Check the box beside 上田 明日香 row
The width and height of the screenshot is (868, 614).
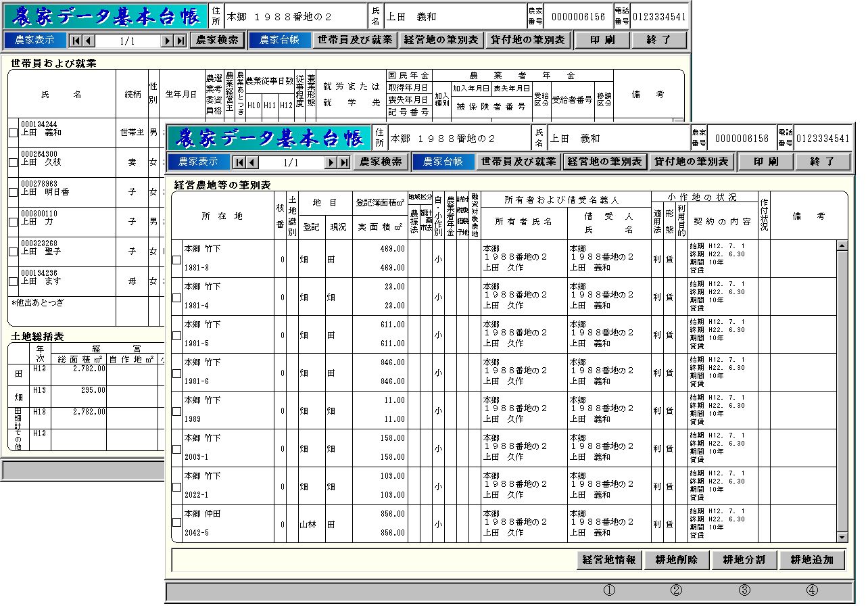[13, 193]
